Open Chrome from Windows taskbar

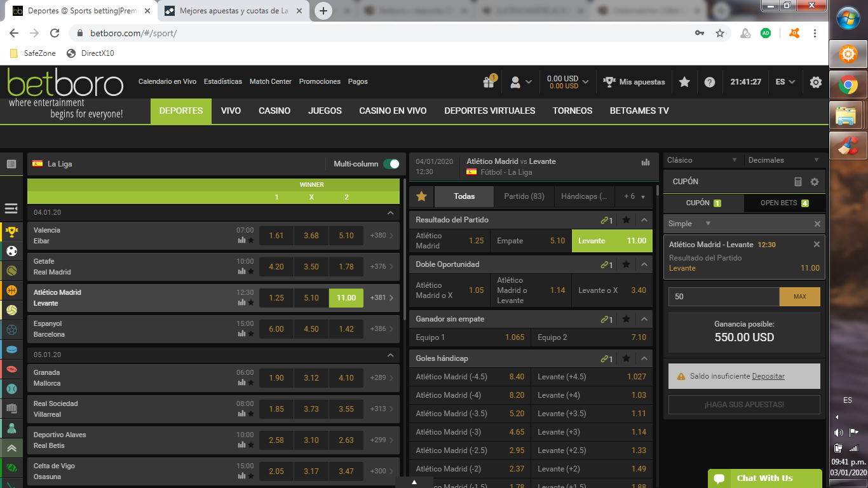(848, 85)
